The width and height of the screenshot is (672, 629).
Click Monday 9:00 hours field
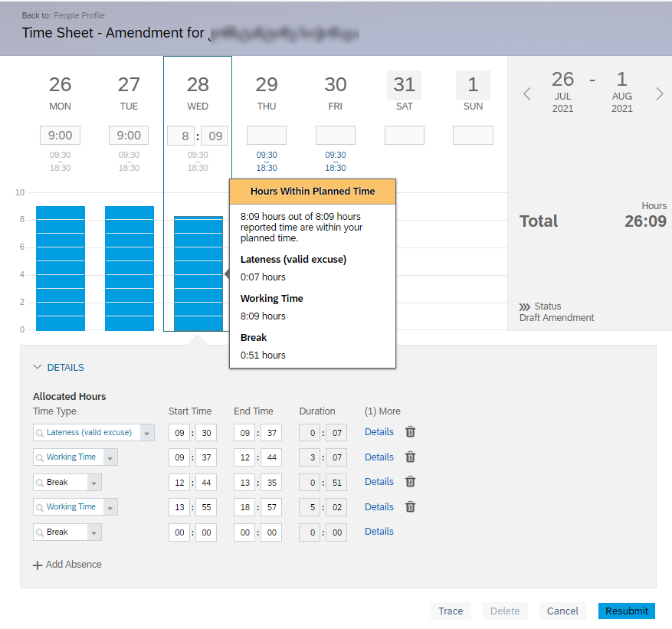point(60,136)
